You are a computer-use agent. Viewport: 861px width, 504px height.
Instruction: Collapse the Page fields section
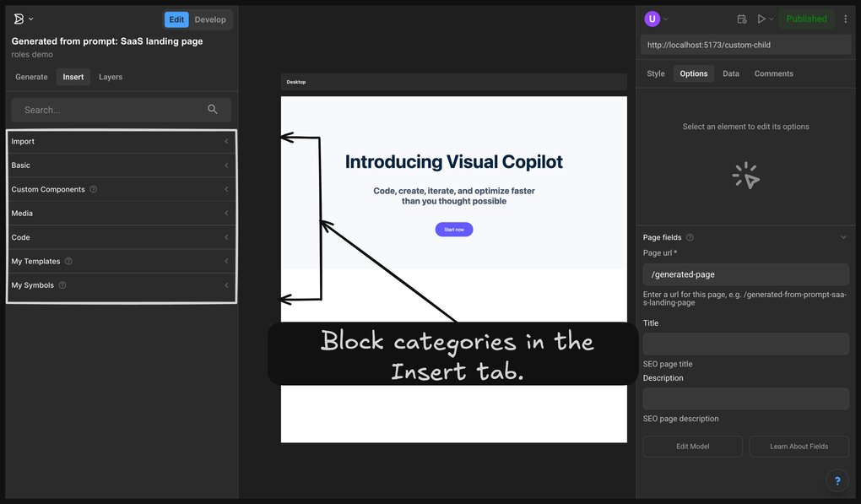(x=843, y=236)
